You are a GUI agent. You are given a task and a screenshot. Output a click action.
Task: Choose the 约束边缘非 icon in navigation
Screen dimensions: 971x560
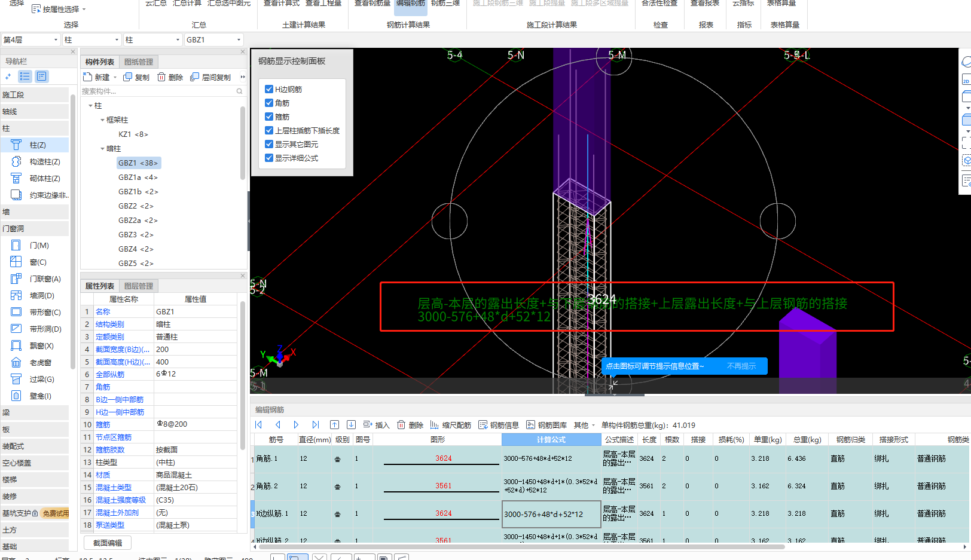(x=16, y=195)
